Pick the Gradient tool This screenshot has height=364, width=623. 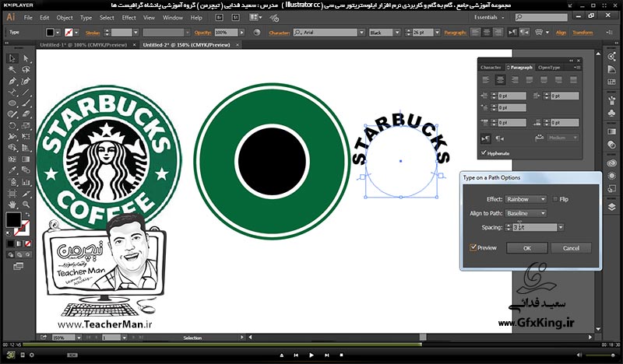[26, 159]
